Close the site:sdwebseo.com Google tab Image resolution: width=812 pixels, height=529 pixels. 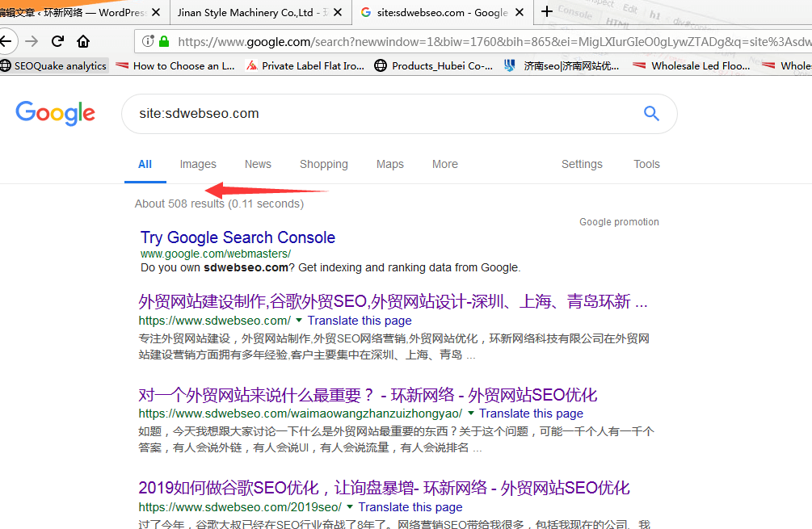tap(520, 12)
